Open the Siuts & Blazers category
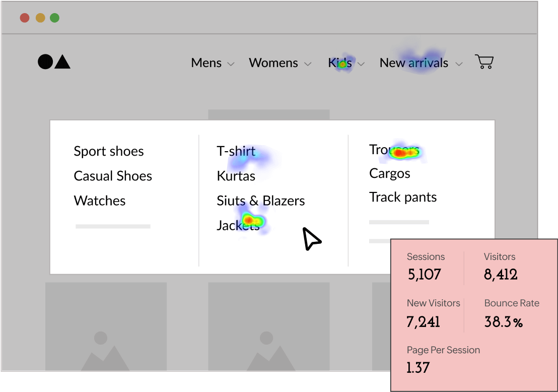558x392 pixels. pos(260,200)
